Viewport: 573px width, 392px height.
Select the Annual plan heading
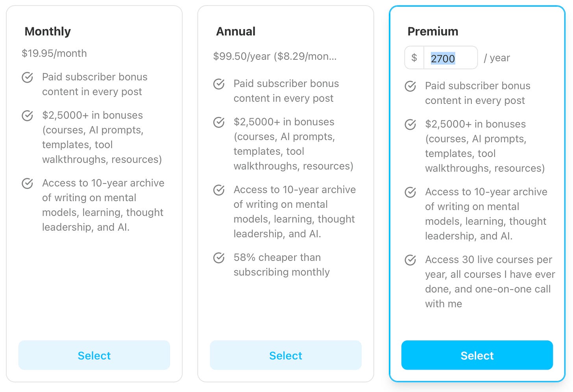click(236, 31)
